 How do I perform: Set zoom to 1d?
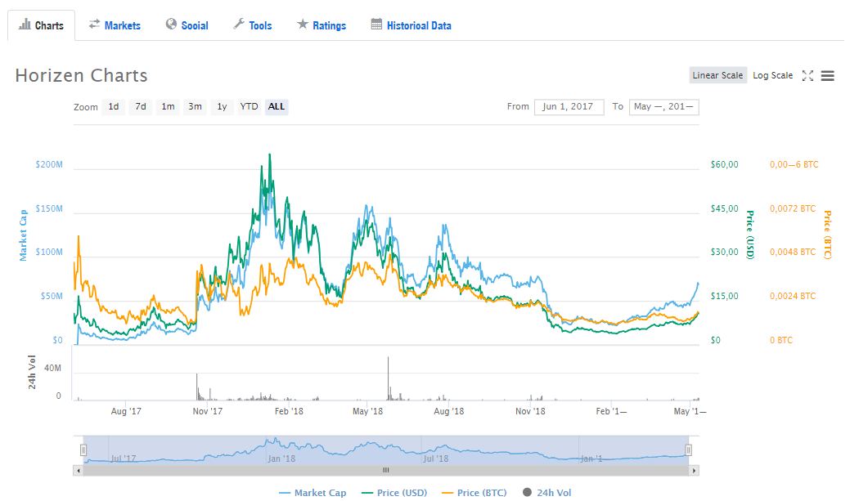point(114,107)
